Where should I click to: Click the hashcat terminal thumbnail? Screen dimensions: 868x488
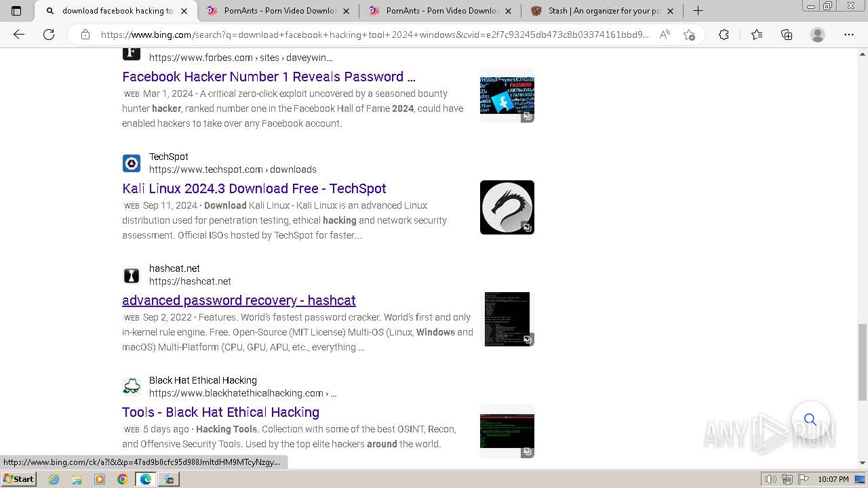(x=507, y=319)
